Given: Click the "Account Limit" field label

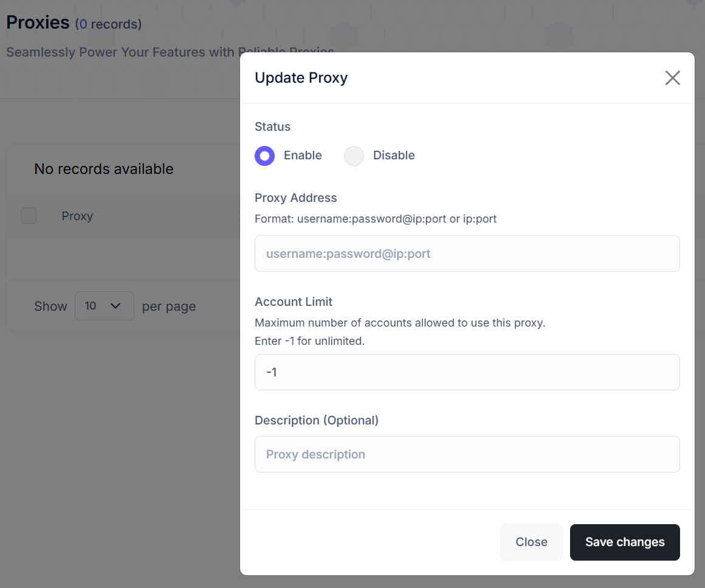Looking at the screenshot, I should pyautogui.click(x=294, y=302).
